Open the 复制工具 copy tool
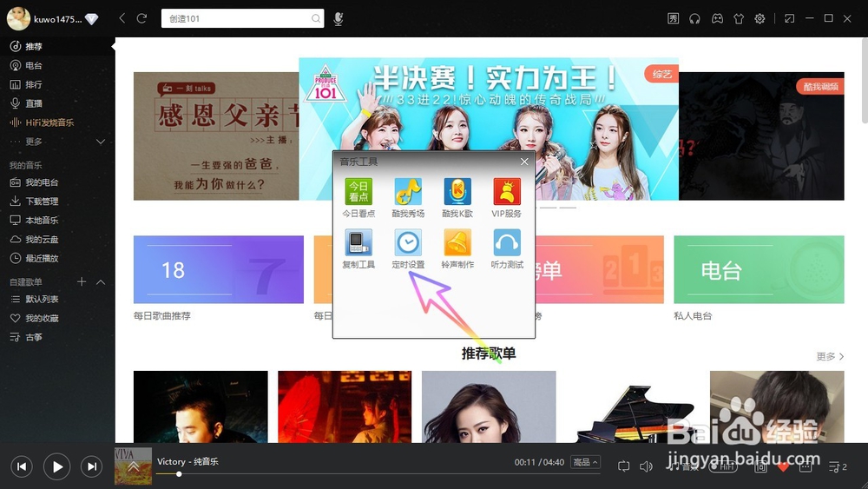This screenshot has height=489, width=868. 358,248
